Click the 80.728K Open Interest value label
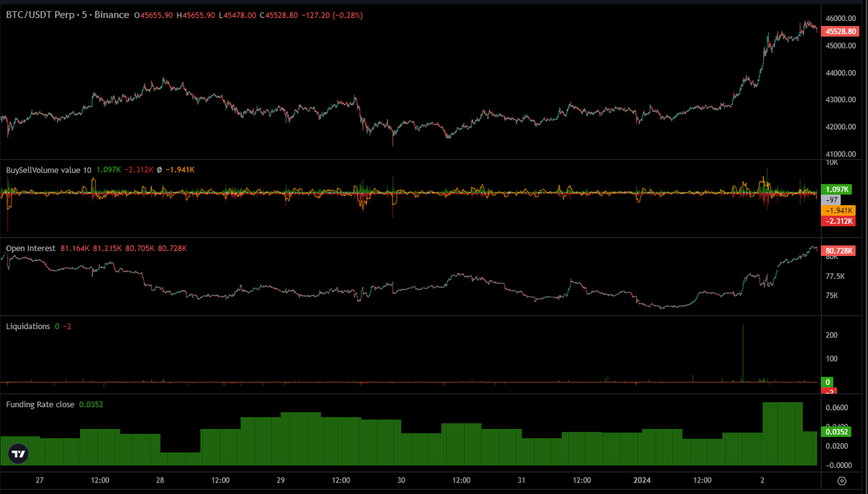The height and width of the screenshot is (494, 868). pos(839,250)
